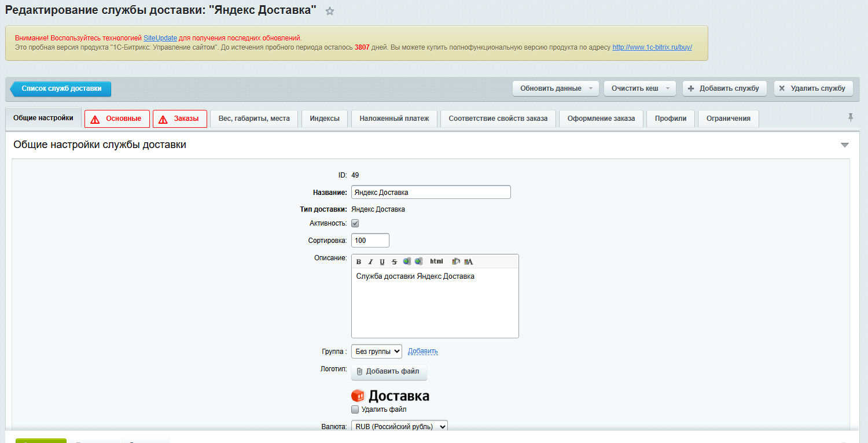Click the 3807 days remaining number
Viewport: 868px width, 443px height.
362,47
